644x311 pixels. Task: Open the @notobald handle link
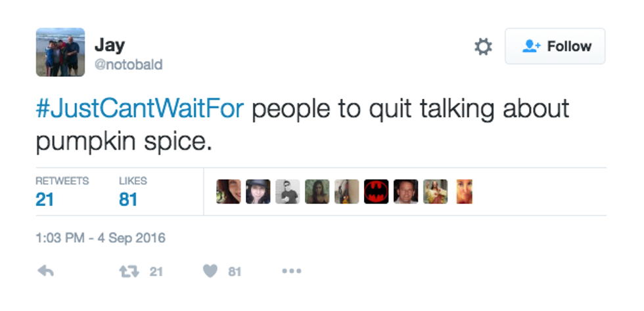click(x=128, y=65)
